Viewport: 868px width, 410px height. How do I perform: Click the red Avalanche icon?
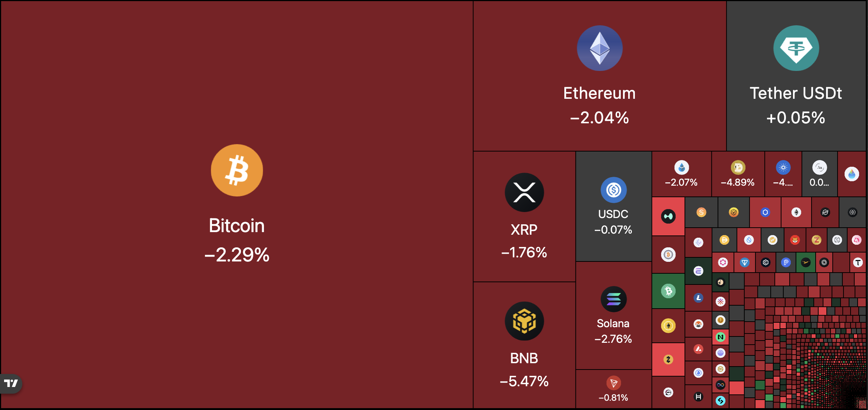point(698,349)
